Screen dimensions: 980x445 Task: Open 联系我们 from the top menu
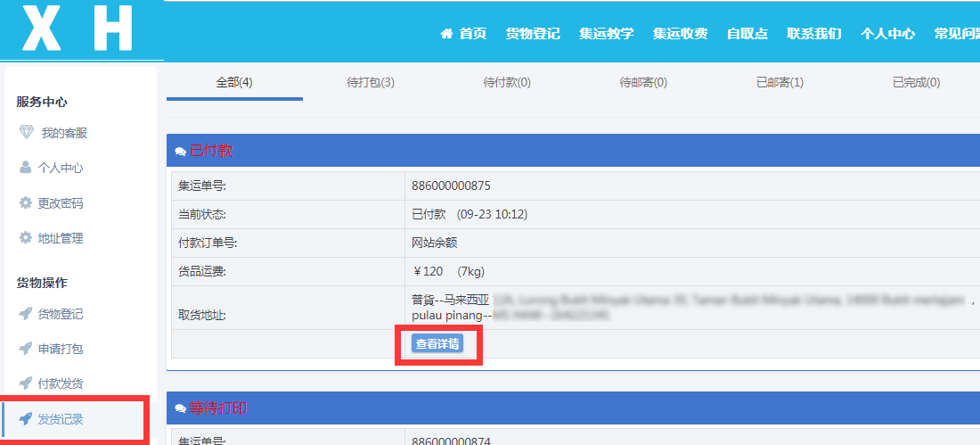tap(813, 34)
